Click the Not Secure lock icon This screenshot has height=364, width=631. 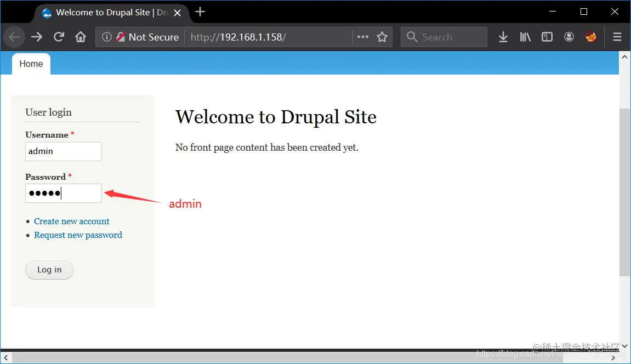(120, 37)
